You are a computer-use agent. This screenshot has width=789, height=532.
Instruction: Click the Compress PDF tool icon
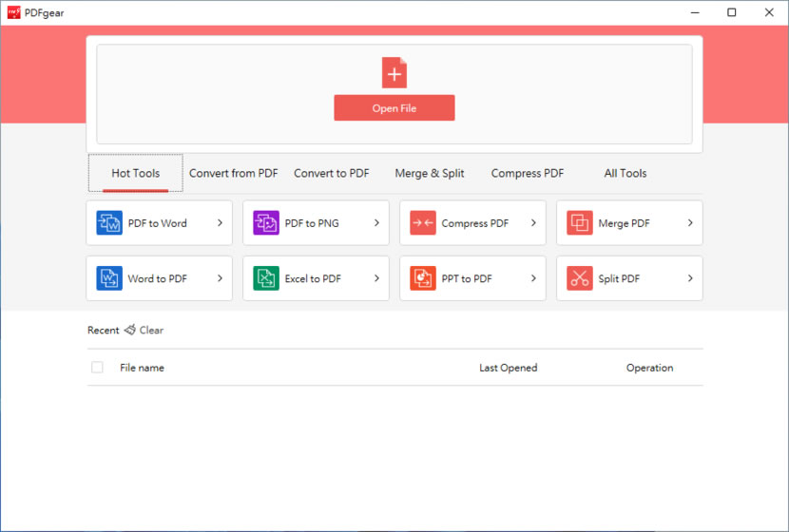(x=423, y=223)
